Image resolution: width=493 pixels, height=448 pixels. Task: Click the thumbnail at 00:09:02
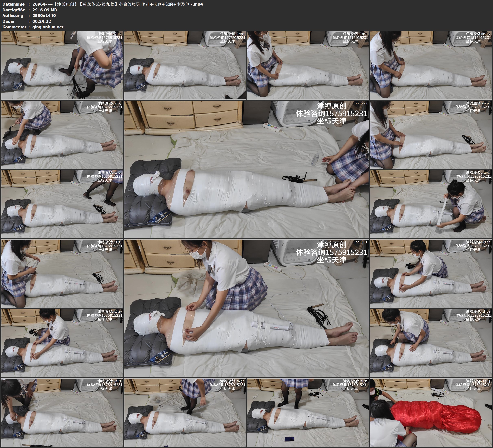[431, 135]
